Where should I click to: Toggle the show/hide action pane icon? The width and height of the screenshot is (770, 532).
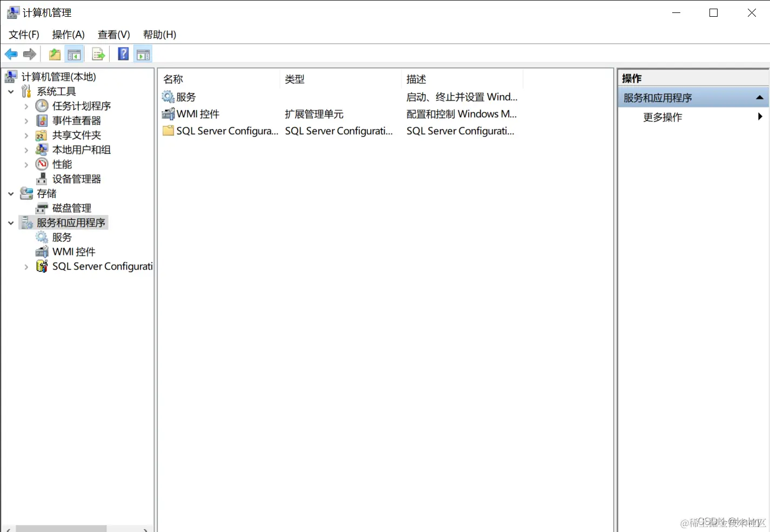[x=143, y=54]
